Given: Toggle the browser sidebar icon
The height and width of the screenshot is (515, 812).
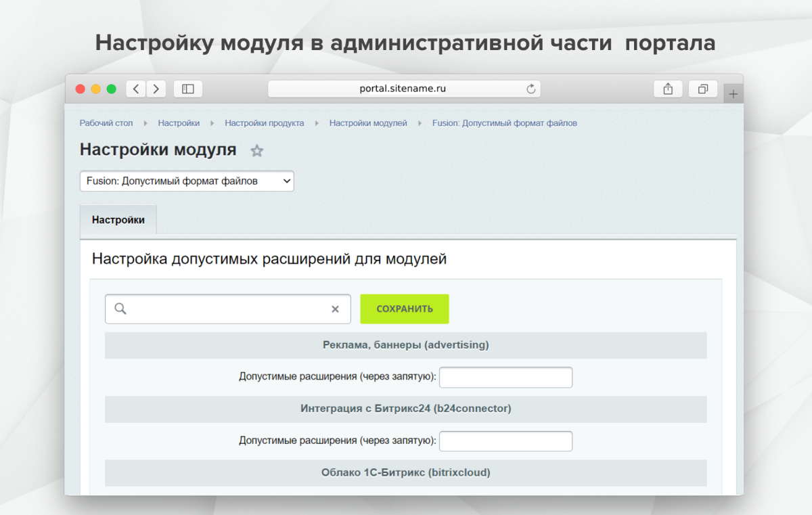Looking at the screenshot, I should (x=187, y=89).
